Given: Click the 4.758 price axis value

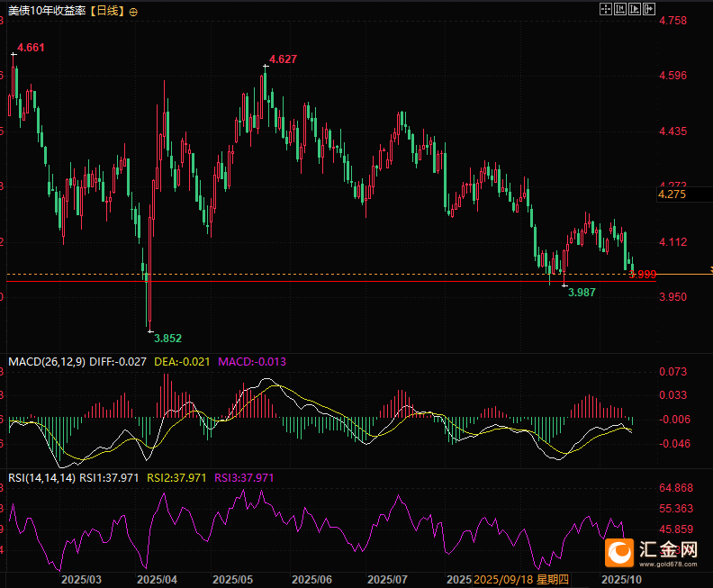Looking at the screenshot, I should coord(673,21).
